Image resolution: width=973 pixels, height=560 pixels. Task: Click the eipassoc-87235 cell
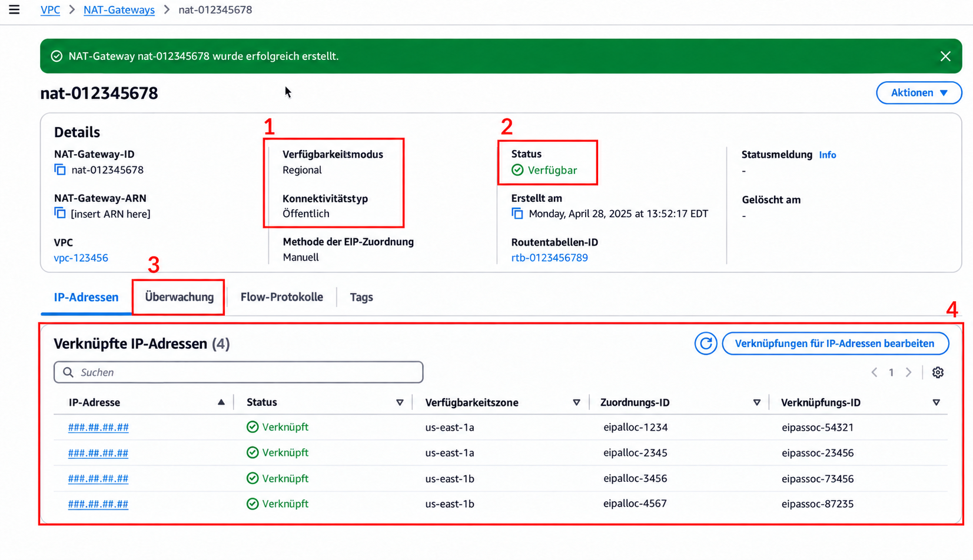click(x=818, y=504)
